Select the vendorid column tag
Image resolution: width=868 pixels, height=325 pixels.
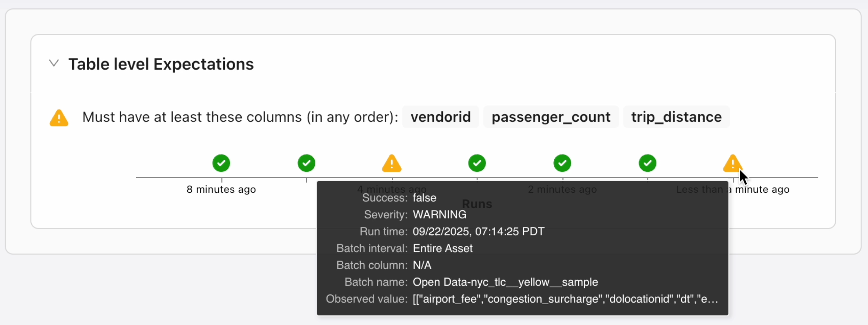click(440, 117)
